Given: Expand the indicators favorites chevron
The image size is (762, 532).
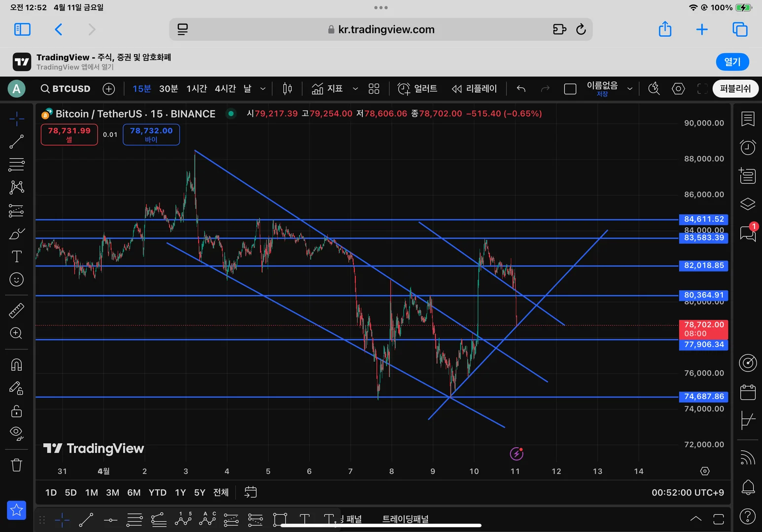Looking at the screenshot, I should tap(355, 89).
